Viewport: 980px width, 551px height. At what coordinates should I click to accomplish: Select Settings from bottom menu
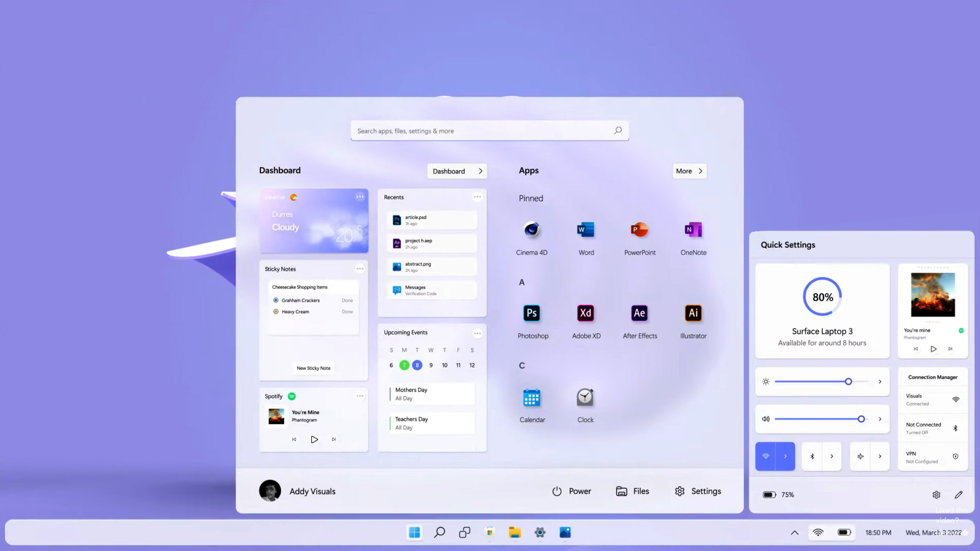[698, 491]
